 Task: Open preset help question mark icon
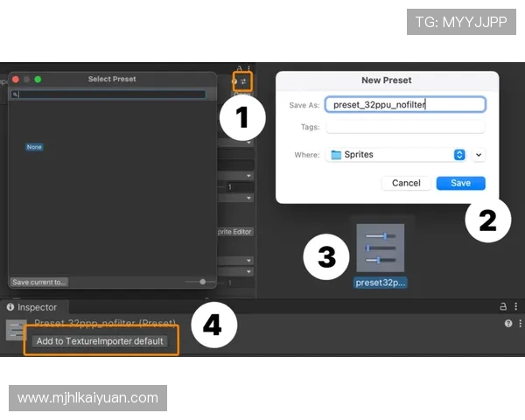pos(508,324)
